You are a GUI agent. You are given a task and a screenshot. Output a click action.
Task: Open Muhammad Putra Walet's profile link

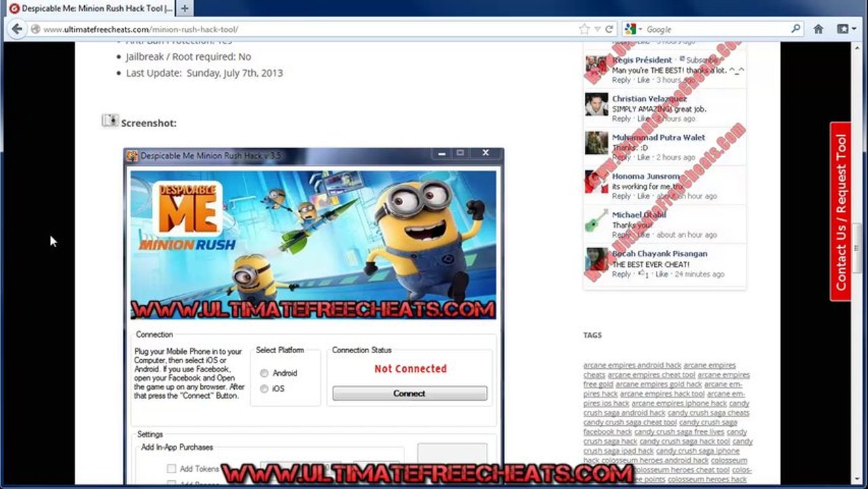(658, 137)
